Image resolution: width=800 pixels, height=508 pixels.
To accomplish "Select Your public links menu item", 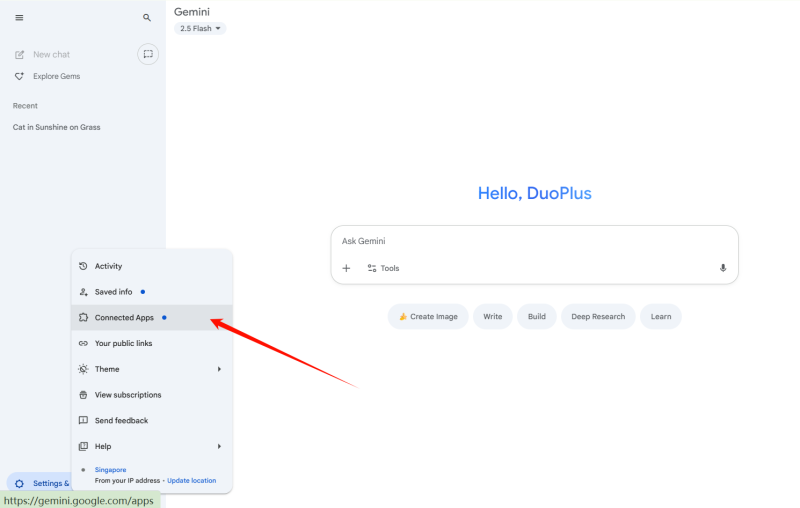I will point(123,343).
